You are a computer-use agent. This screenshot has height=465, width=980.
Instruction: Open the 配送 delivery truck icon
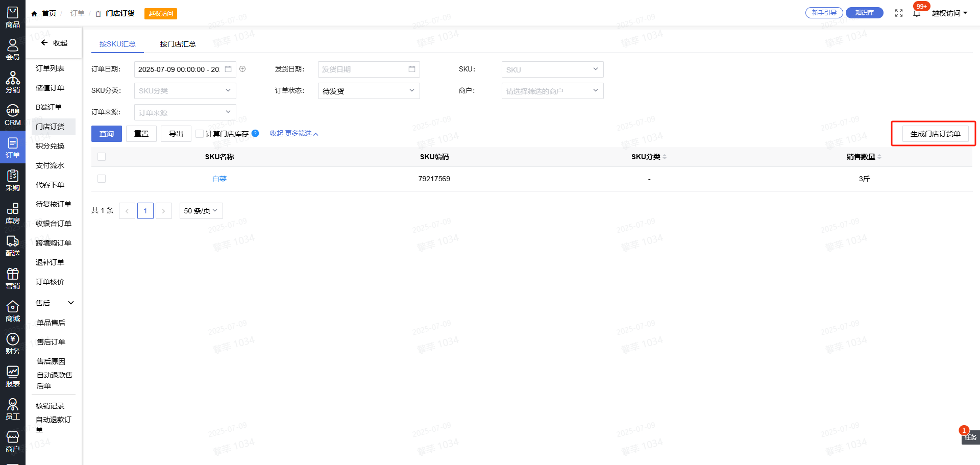[13, 246]
